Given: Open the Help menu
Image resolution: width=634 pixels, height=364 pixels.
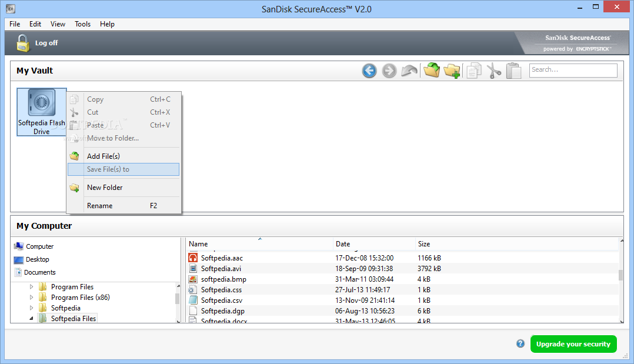Looking at the screenshot, I should 107,24.
